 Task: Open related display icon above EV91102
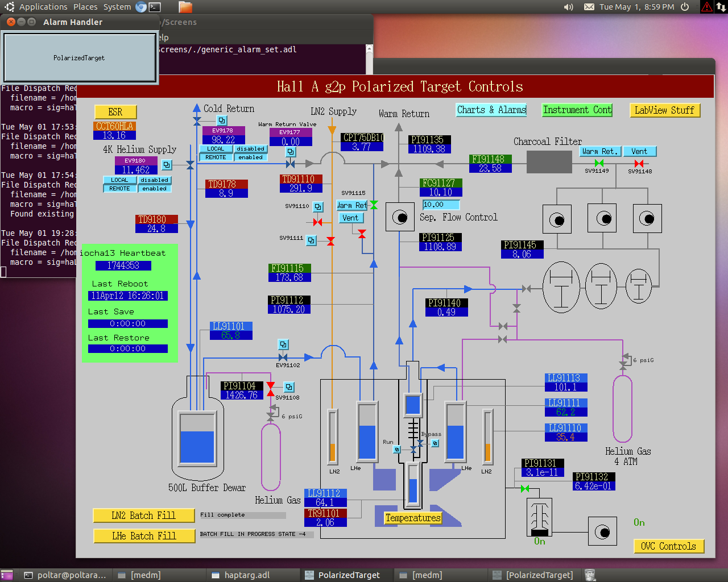point(283,344)
